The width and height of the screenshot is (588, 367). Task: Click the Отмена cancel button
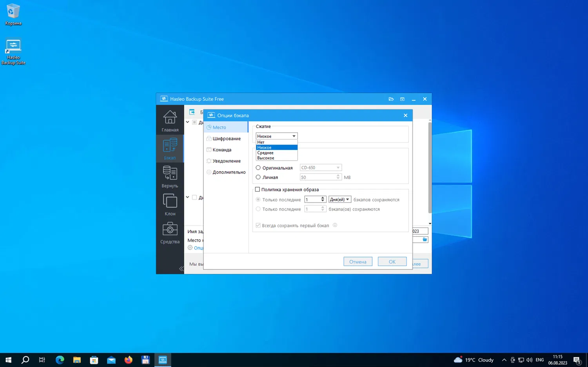click(358, 262)
